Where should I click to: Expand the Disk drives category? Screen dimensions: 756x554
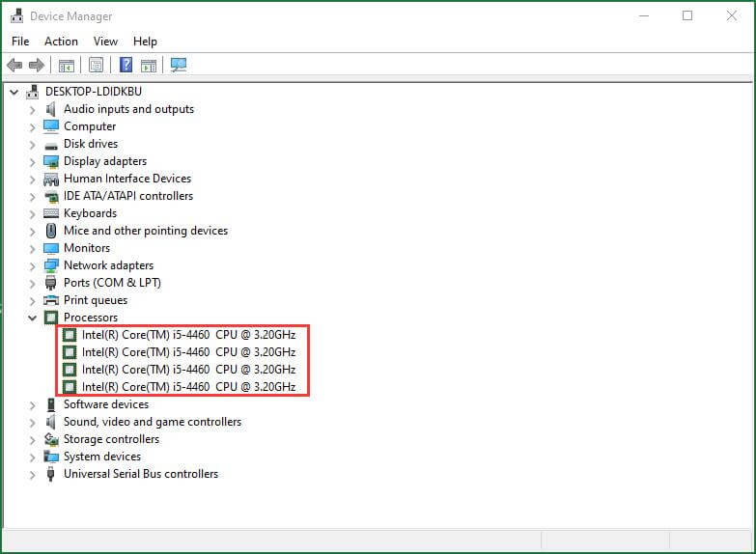[32, 145]
